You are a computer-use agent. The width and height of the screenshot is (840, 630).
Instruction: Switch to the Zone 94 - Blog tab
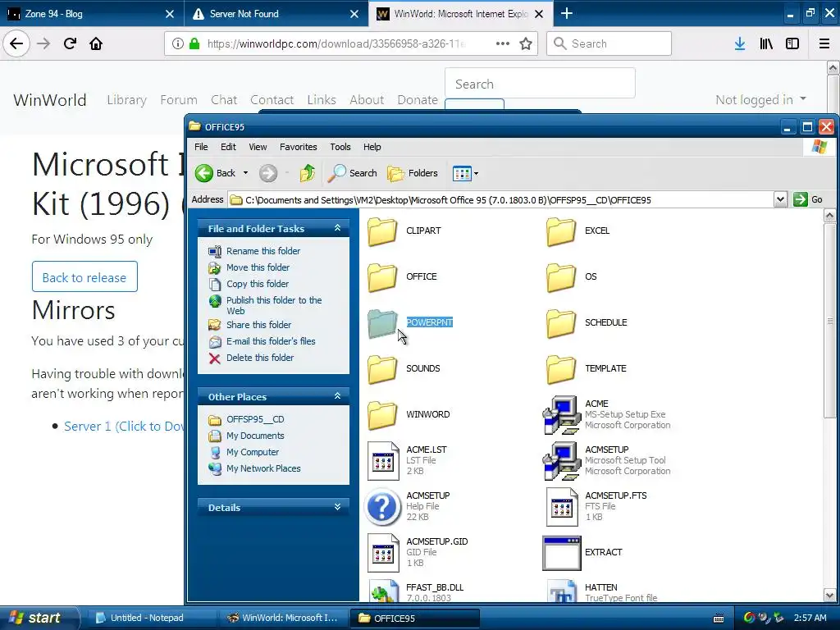[91, 14]
